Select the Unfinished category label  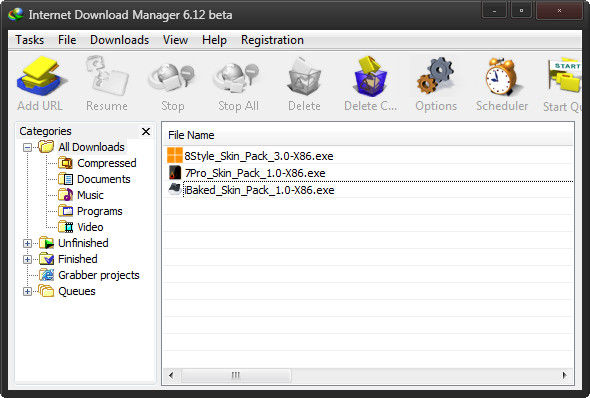(83, 243)
